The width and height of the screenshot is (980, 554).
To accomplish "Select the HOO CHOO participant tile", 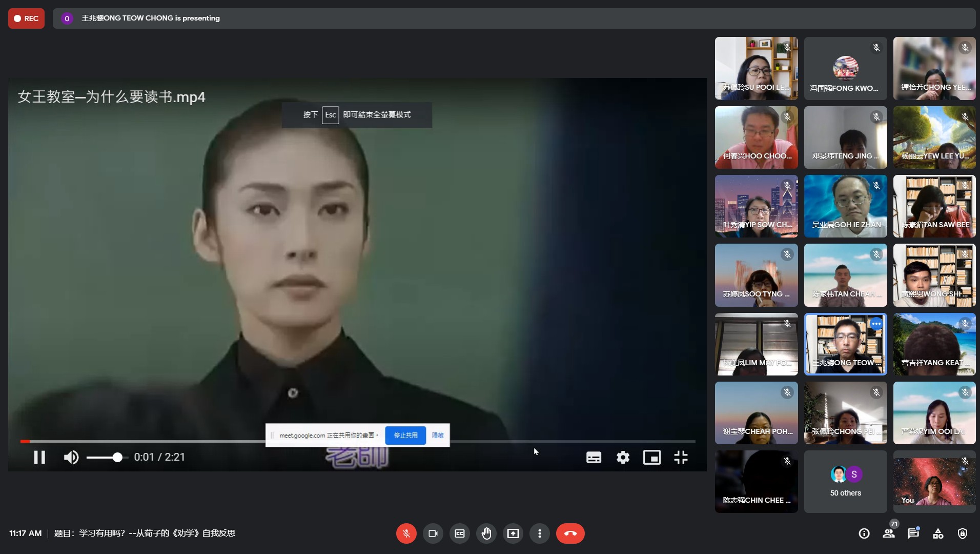I will [757, 137].
